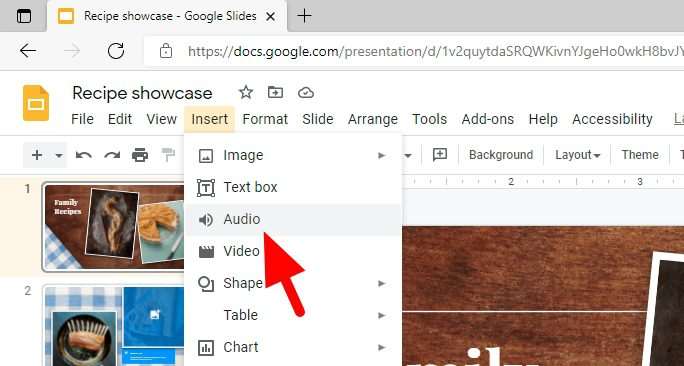Choose Audio from the Insert menu

[x=293, y=219]
